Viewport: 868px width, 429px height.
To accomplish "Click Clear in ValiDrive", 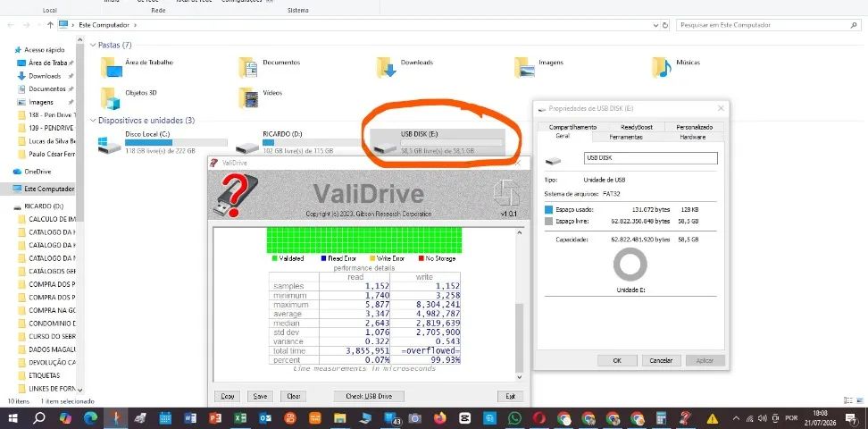I will (x=293, y=396).
